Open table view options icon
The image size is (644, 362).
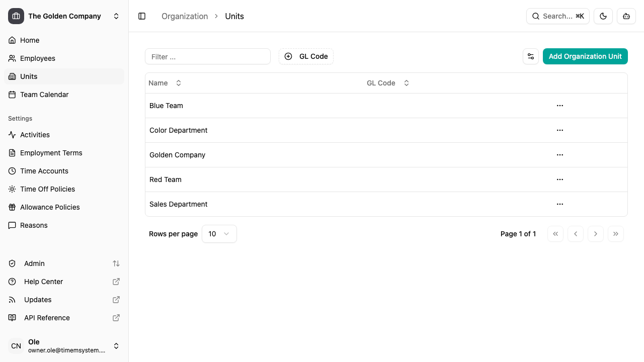[x=531, y=56]
